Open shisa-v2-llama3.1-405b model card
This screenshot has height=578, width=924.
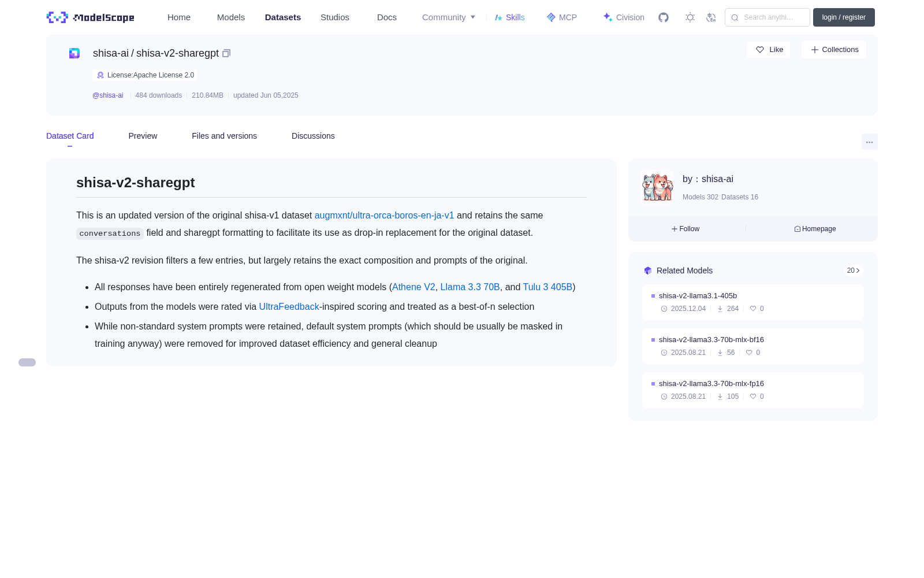pyautogui.click(x=753, y=302)
